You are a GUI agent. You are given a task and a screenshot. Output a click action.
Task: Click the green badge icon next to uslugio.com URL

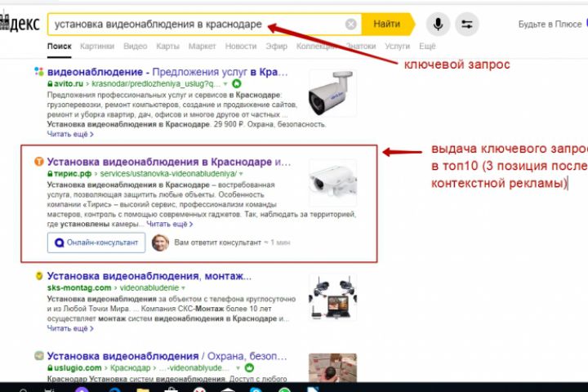[x=249, y=367]
